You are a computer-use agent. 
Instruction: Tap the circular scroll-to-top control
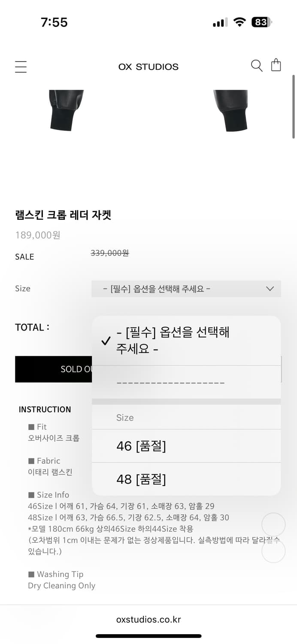[273, 524]
